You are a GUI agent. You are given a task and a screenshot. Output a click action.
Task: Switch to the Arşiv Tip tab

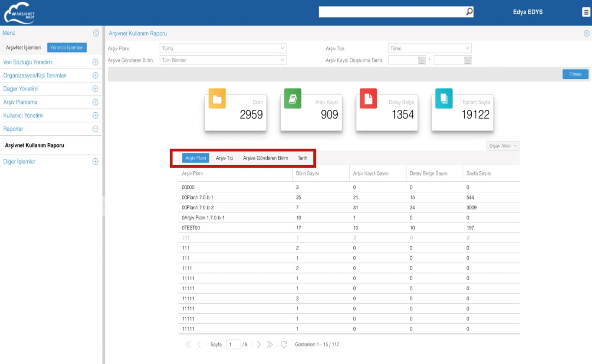tap(224, 158)
